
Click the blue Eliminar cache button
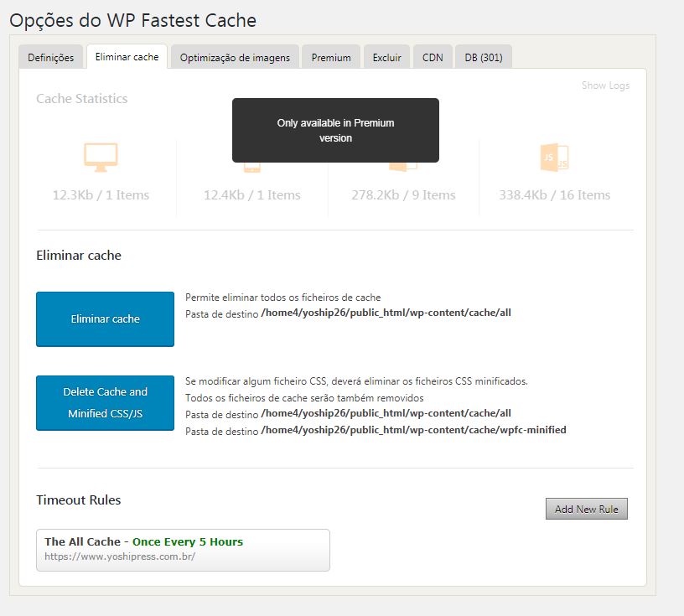pos(105,319)
